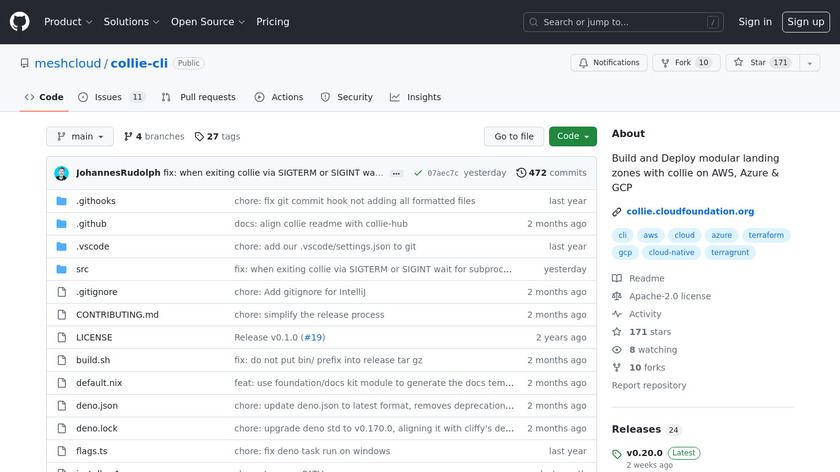The width and height of the screenshot is (840, 472).
Task: View the 4 branches link
Action: point(154,137)
